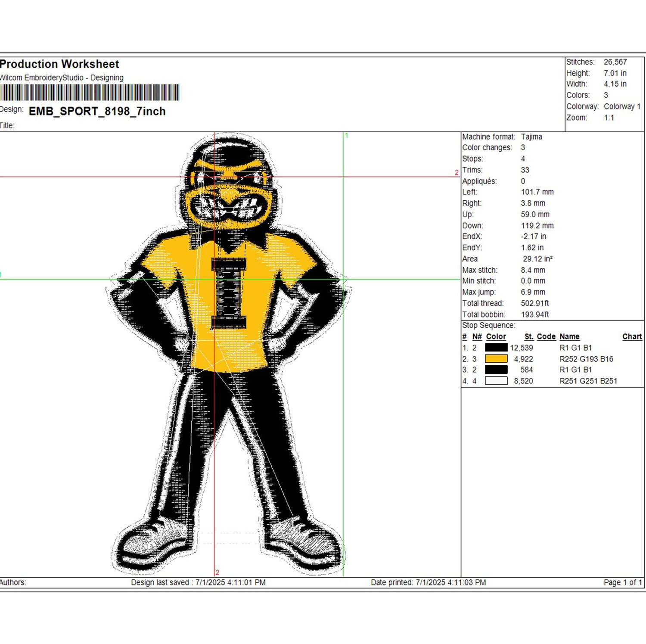Click the down extent '119.2 mm'
Viewport: 646px width, 644px height.
pos(537,225)
